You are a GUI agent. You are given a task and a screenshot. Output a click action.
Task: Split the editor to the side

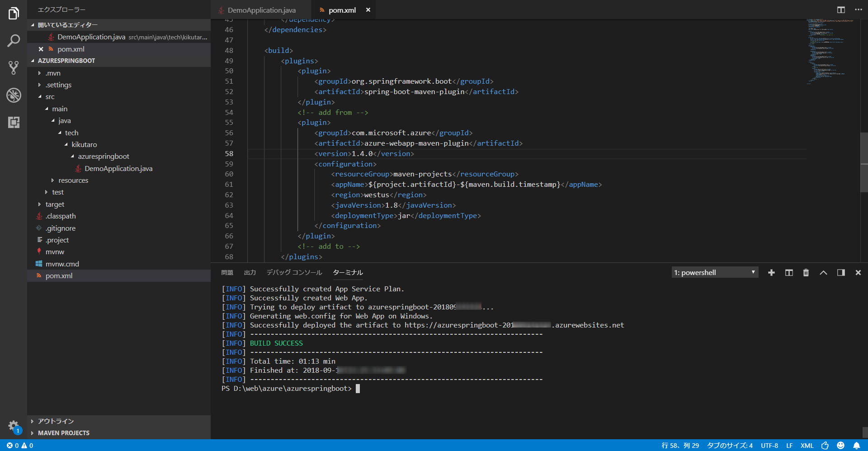pyautogui.click(x=841, y=10)
